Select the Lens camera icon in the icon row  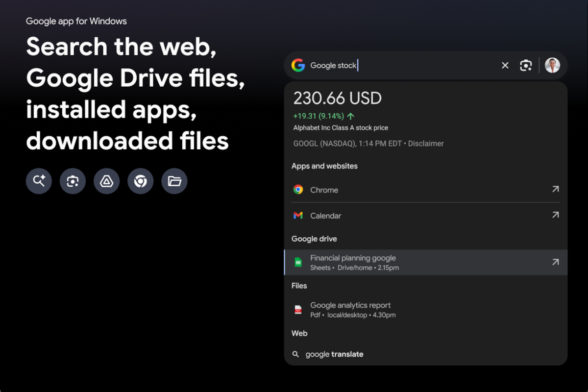[x=73, y=181]
